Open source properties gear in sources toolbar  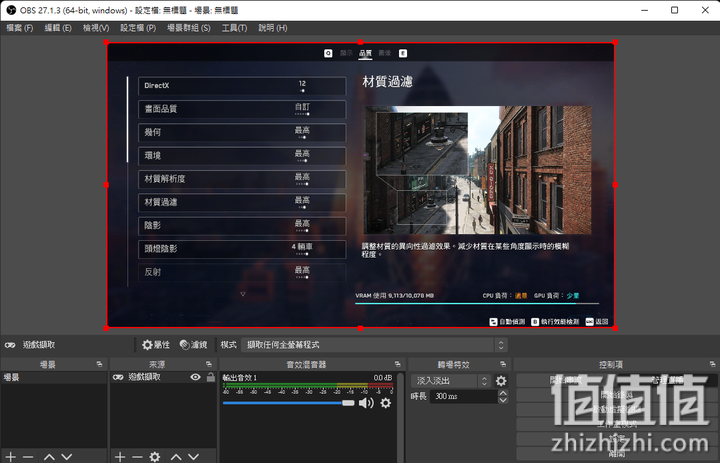(x=155, y=457)
